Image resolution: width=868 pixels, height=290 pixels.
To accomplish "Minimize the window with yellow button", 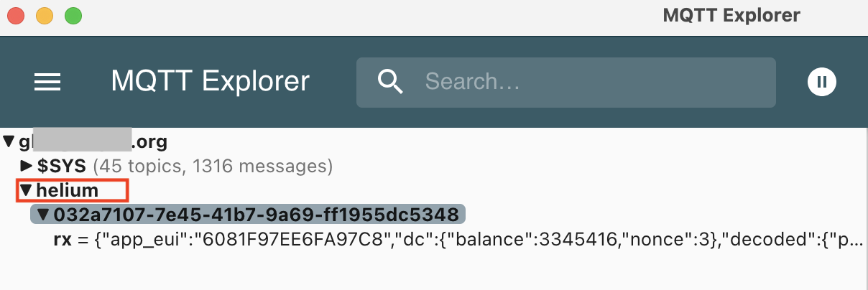I will click(x=45, y=15).
